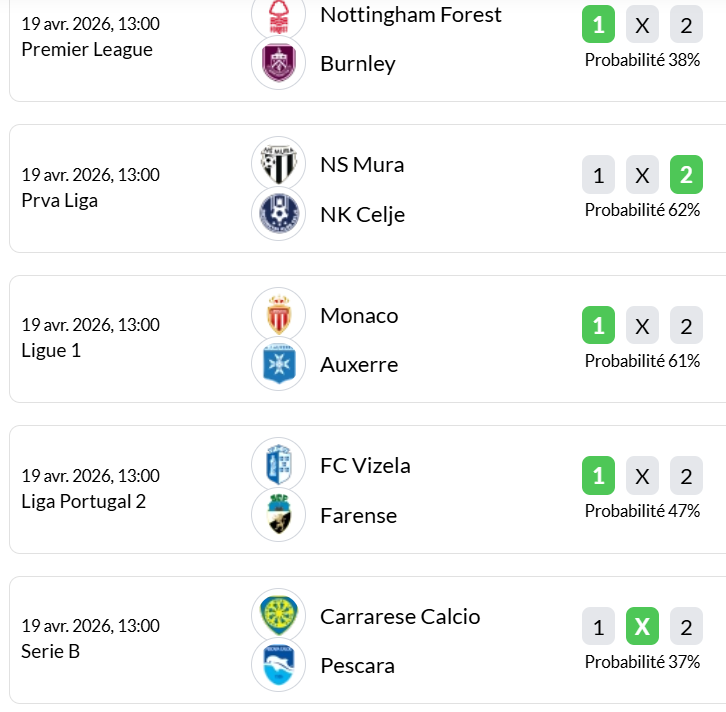The image size is (726, 712).
Task: Click the Farense team logo
Action: [x=278, y=515]
